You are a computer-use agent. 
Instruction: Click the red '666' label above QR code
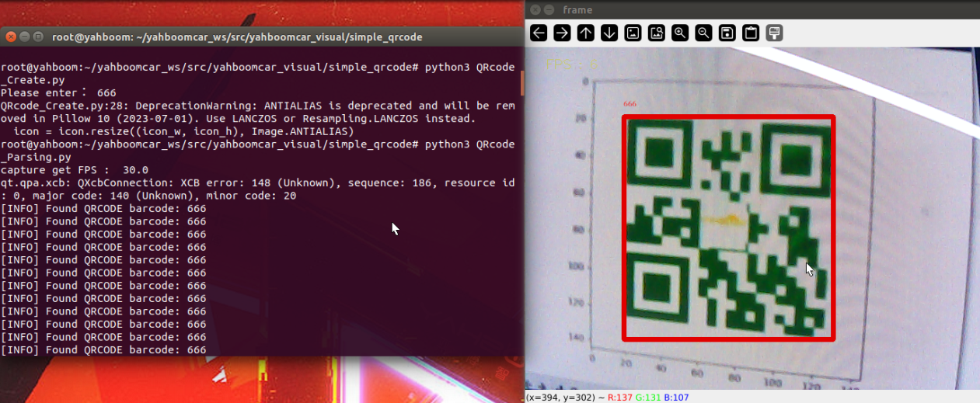point(630,104)
